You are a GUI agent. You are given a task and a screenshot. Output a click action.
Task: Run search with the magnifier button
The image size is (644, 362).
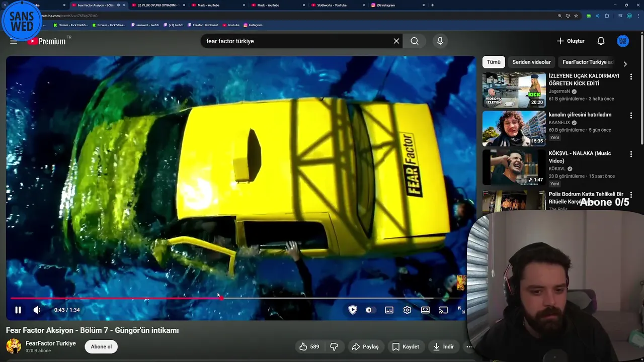coord(414,41)
